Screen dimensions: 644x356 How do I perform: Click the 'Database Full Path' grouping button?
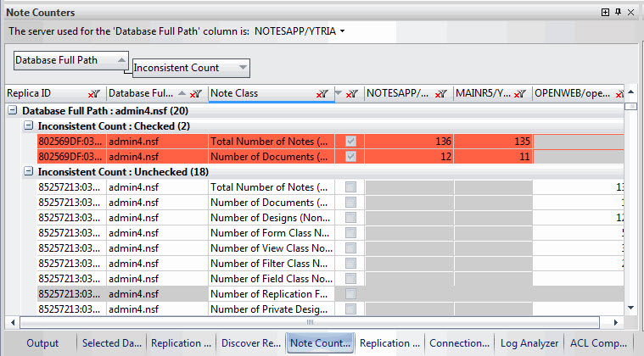71,60
